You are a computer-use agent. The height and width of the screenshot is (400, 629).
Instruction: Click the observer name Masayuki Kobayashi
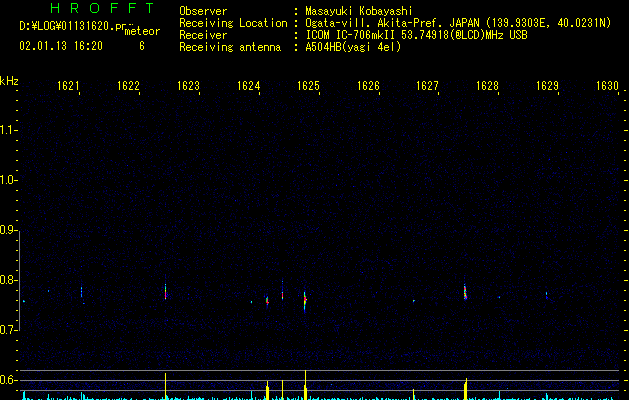tap(359, 11)
